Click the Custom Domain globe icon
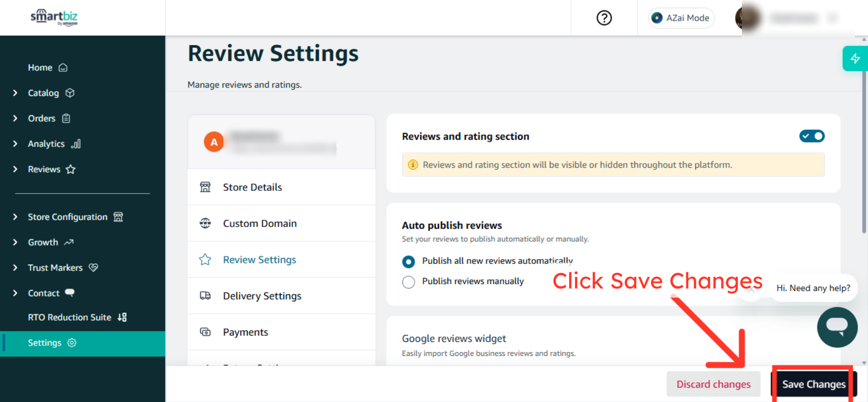Image resolution: width=868 pixels, height=402 pixels. point(205,223)
